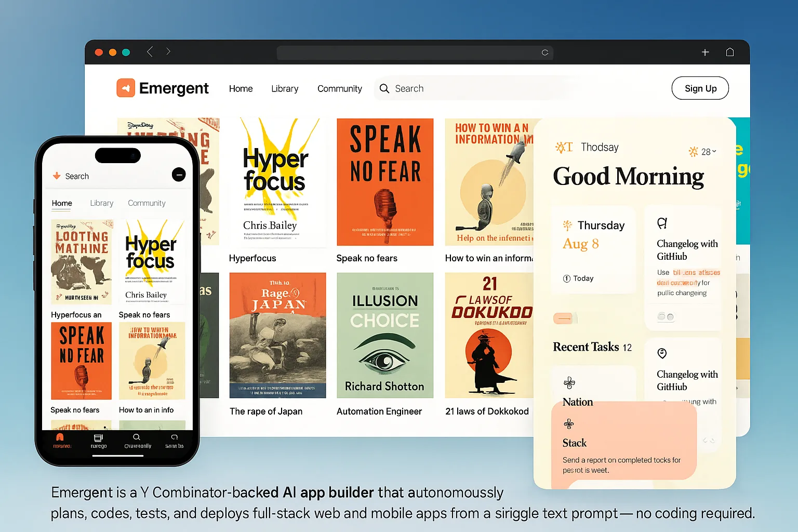The image size is (798, 532).
Task: Click the Recent Tasks 12 heading
Action: point(592,347)
